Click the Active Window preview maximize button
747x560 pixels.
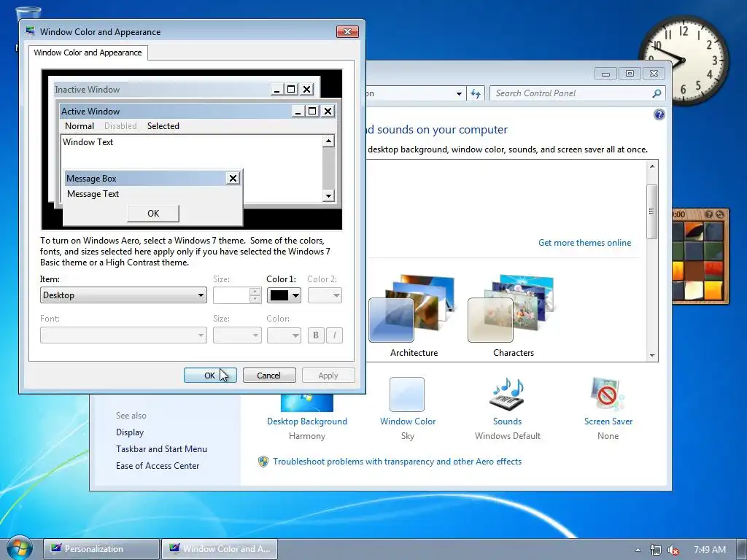(312, 111)
